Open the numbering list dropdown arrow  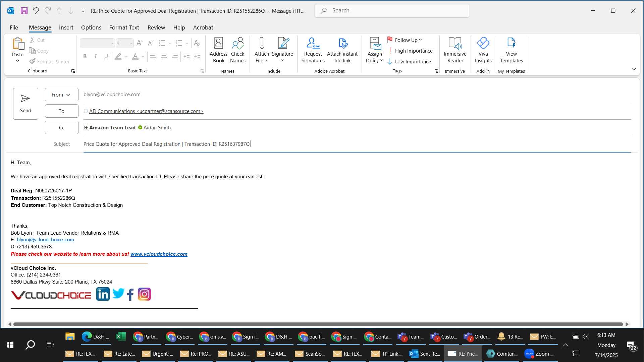(187, 43)
